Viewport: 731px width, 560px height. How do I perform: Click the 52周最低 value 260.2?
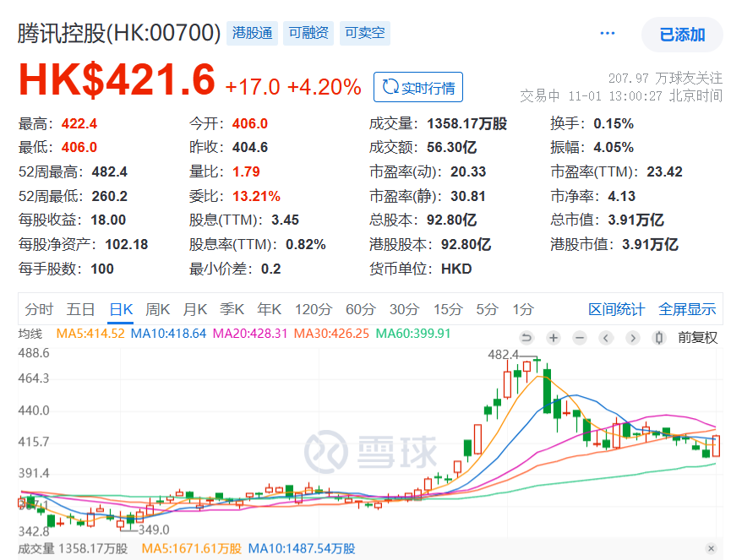tap(110, 196)
